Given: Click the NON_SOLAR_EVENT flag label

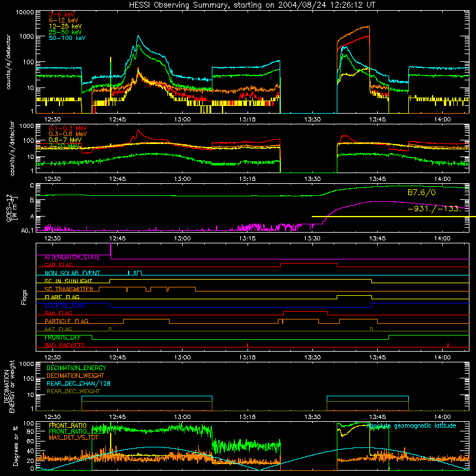Looking at the screenshot, I should click(72, 273).
